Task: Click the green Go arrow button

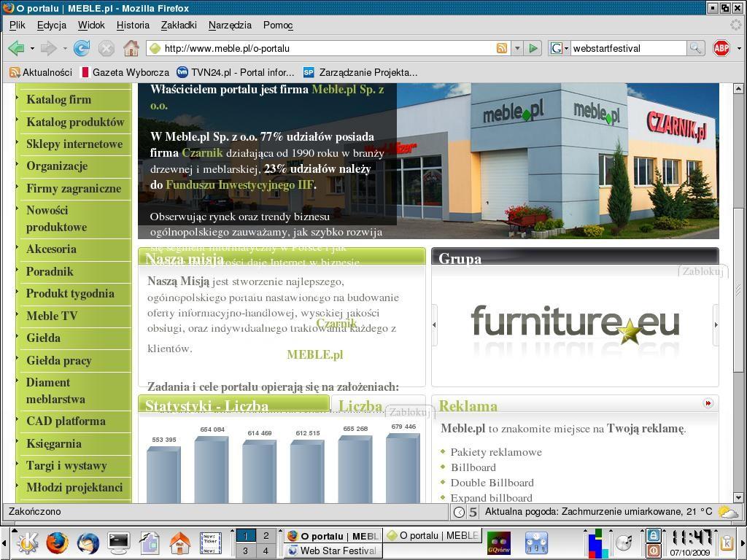Action: pos(533,48)
